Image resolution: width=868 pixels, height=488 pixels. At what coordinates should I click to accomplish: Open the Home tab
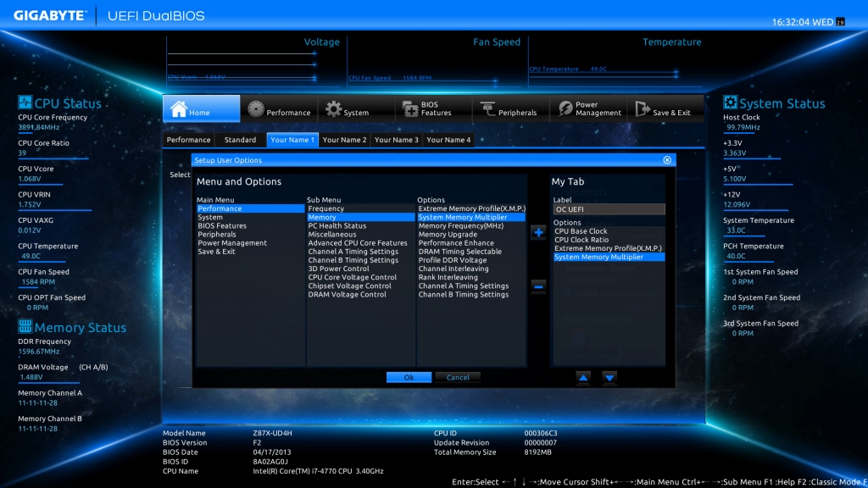click(202, 108)
